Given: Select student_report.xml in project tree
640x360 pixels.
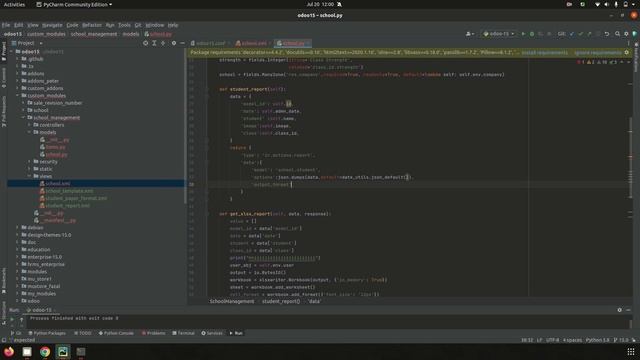Looking at the screenshot, I should pyautogui.click(x=67, y=206).
